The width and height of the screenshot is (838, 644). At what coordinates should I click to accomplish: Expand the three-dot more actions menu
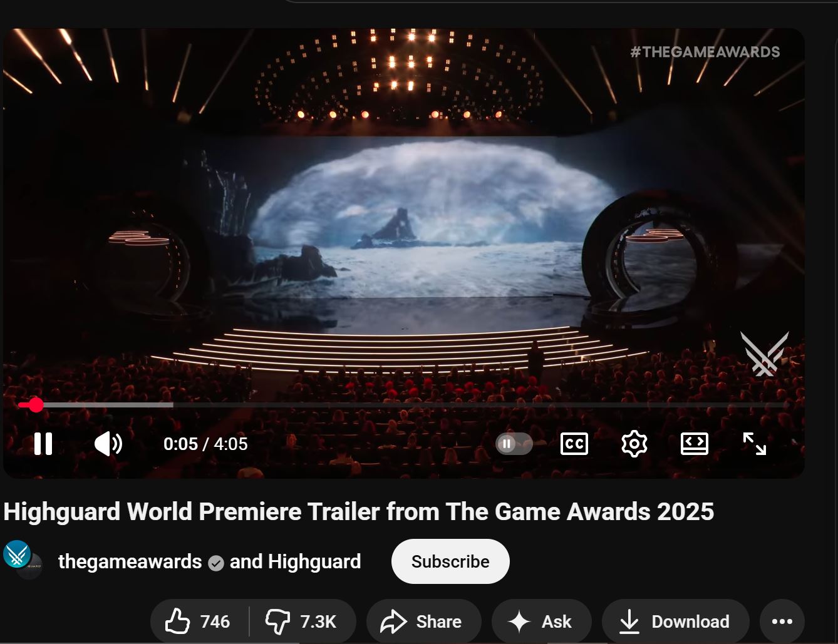tap(782, 621)
